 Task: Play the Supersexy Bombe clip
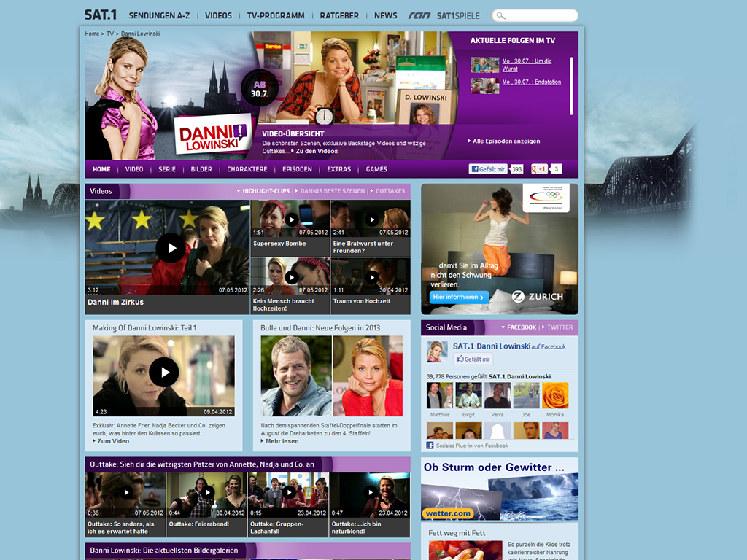(292, 219)
